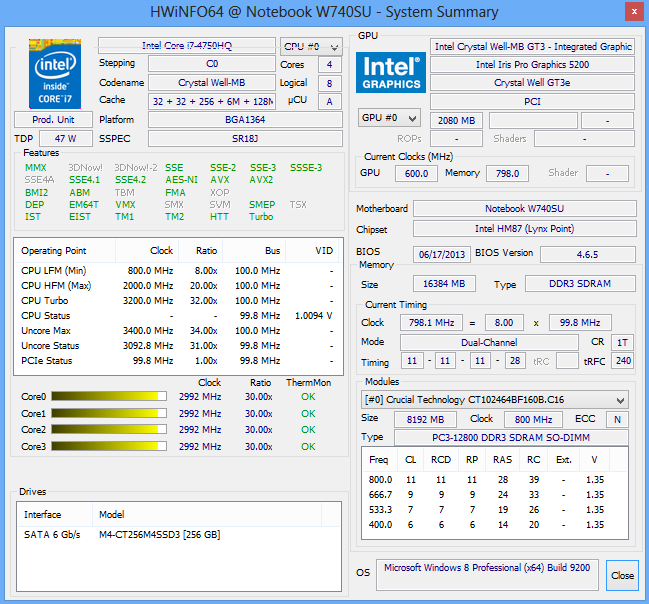Click the memory size 16384 MB field
The width and height of the screenshot is (649, 604).
click(444, 284)
